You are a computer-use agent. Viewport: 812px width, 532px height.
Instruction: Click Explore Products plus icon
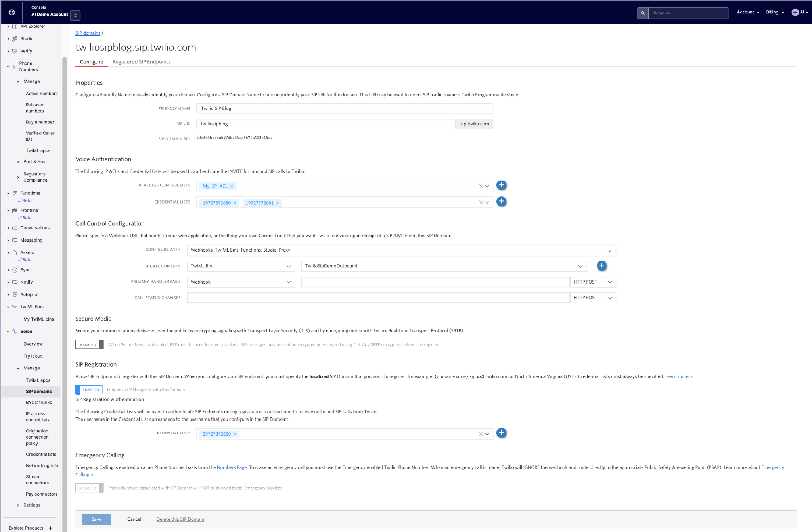(x=51, y=528)
